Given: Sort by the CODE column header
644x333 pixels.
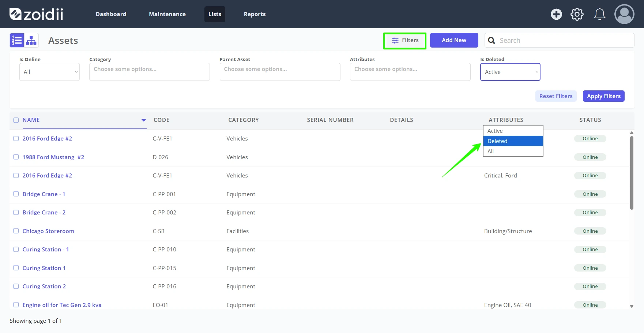Looking at the screenshot, I should 161,120.
